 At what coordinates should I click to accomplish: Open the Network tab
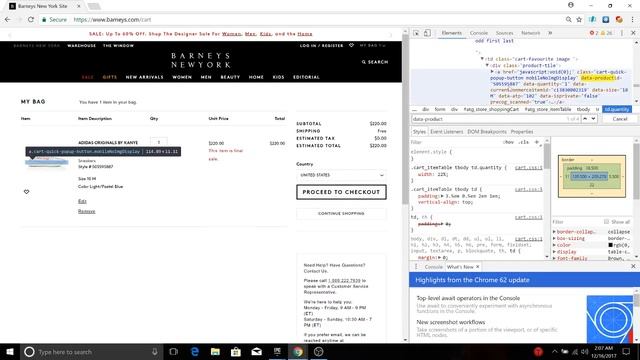tap(530, 33)
